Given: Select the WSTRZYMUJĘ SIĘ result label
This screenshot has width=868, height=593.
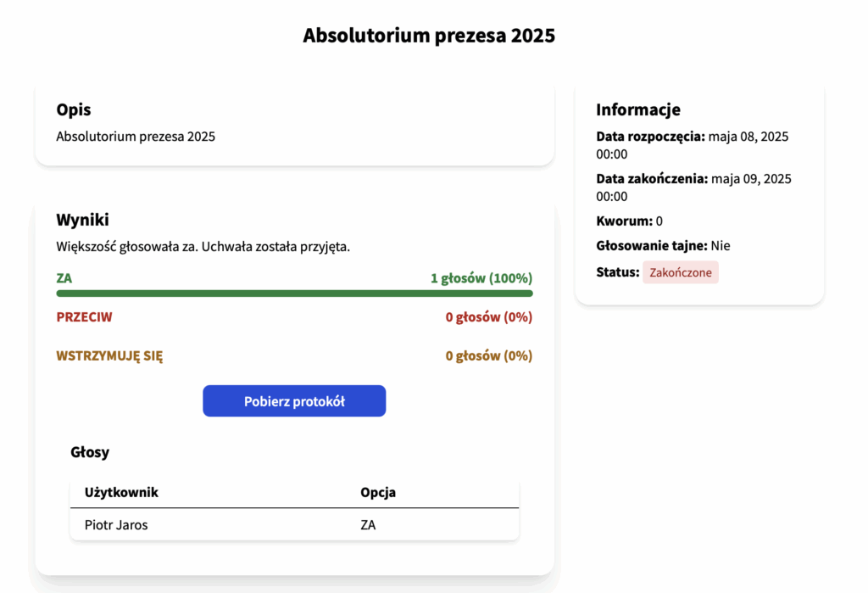Looking at the screenshot, I should (x=109, y=355).
